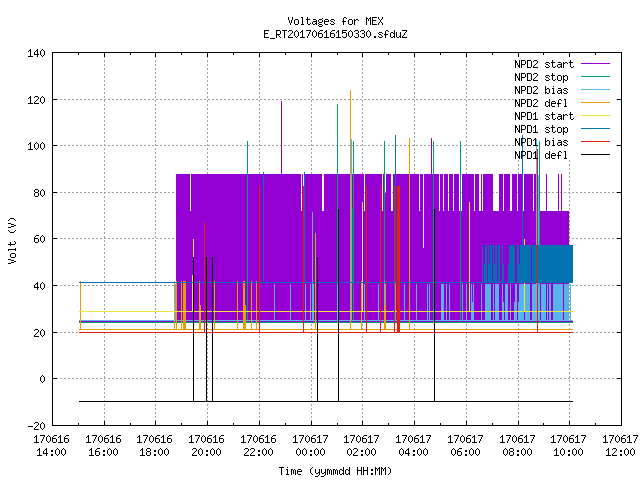This screenshot has width=640, height=480.
Task: Click the 170616 20:00 time tick label
Action: tap(207, 446)
